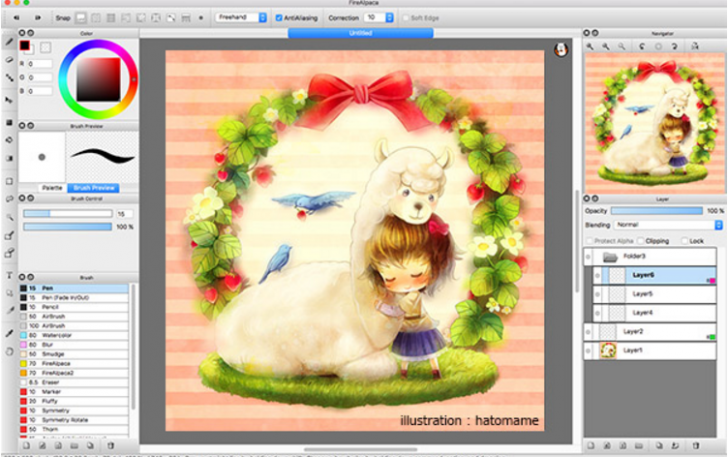
Task: Hide Layer4 using its visibility dot
Action: click(598, 313)
